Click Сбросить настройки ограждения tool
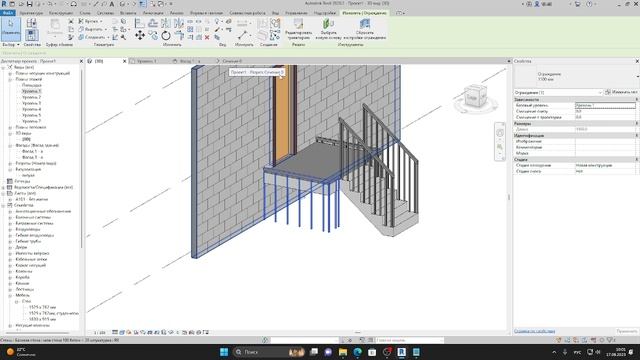The height and width of the screenshot is (360, 640). point(364,29)
